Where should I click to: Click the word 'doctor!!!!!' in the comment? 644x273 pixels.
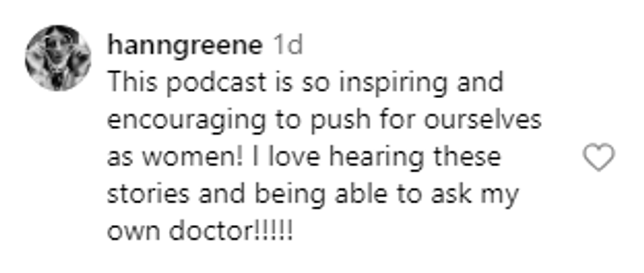pos(231,232)
